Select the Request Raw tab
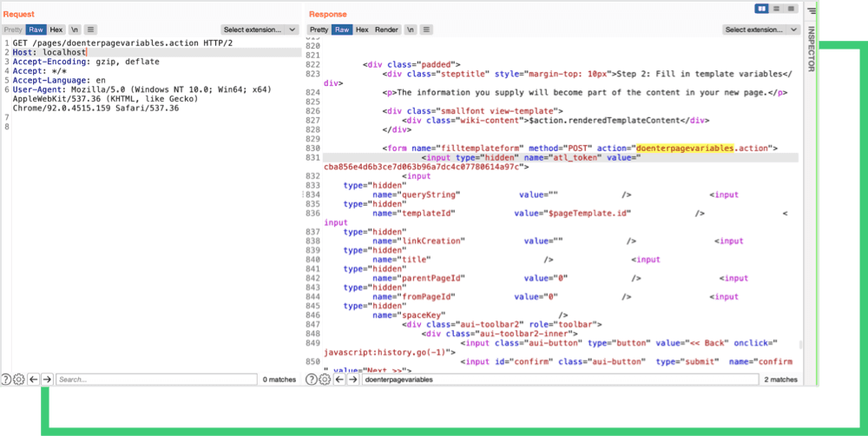The width and height of the screenshot is (868, 436). [36, 30]
